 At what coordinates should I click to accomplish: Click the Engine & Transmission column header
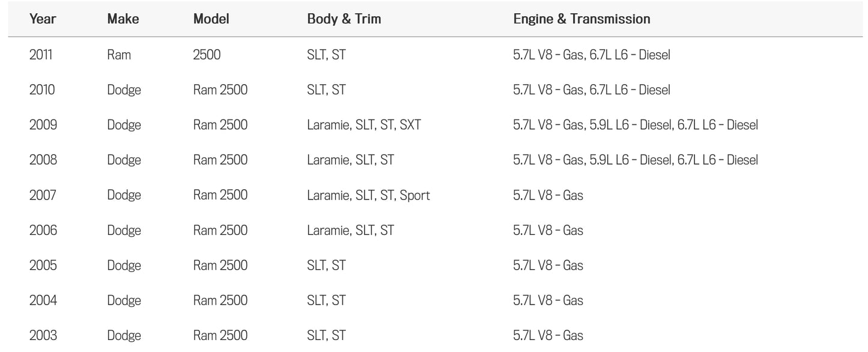pos(581,19)
